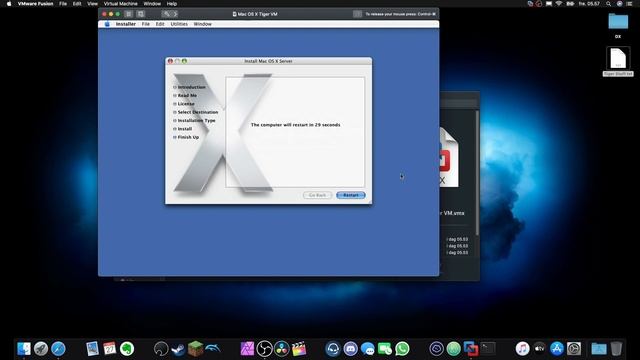Open Messenger from the Dock
This screenshot has height=360, width=640.
(368, 349)
